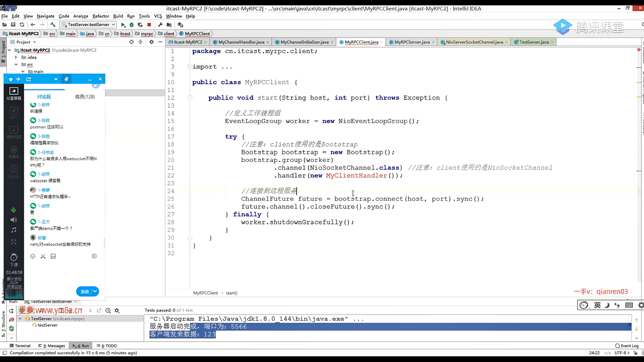Start debugging with the bug icon

pyautogui.click(x=131, y=25)
